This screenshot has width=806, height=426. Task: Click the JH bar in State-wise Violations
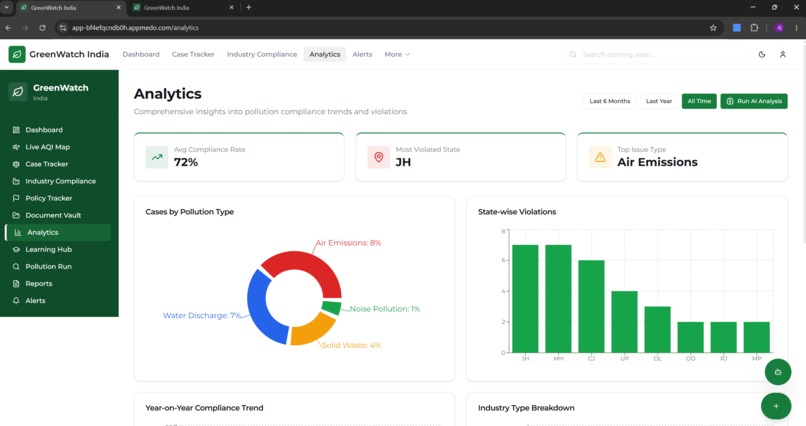[525, 299]
